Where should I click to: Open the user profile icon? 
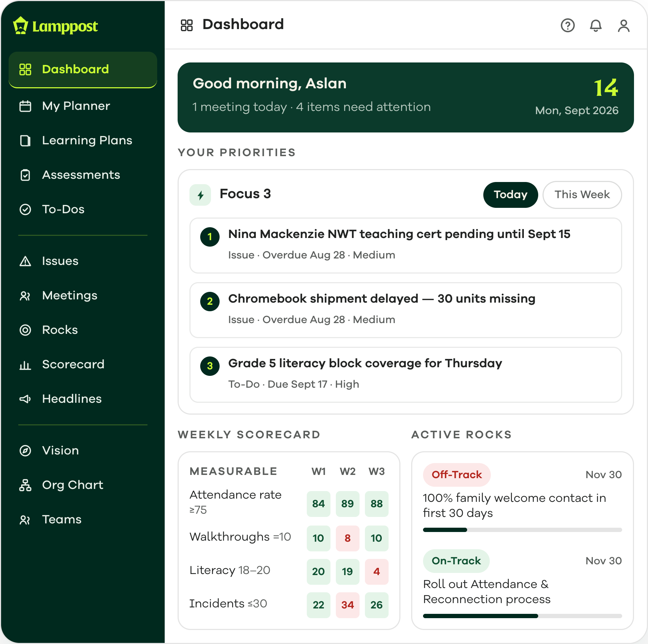tap(624, 25)
